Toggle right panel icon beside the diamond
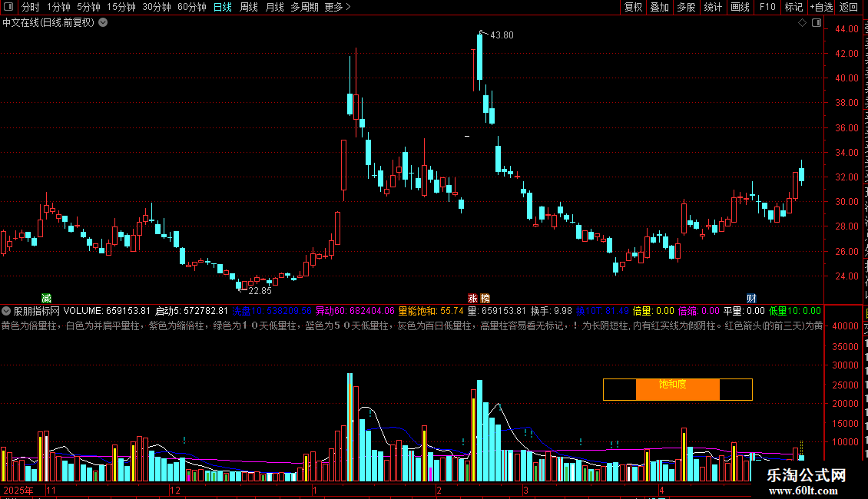The width and height of the screenshot is (868, 499). coord(817,23)
